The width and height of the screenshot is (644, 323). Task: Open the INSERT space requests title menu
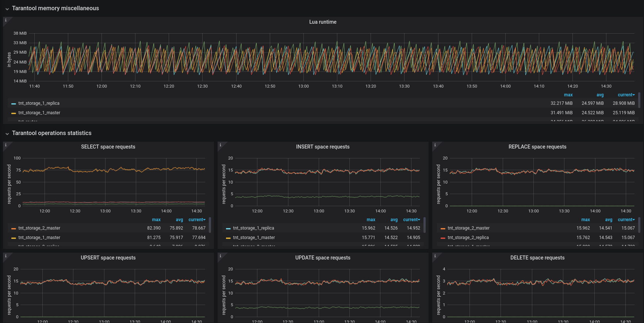coord(323,147)
